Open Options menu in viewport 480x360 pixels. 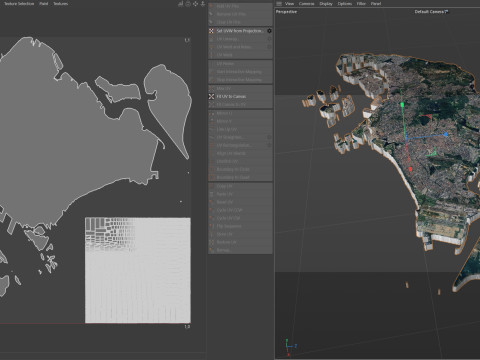[345, 4]
